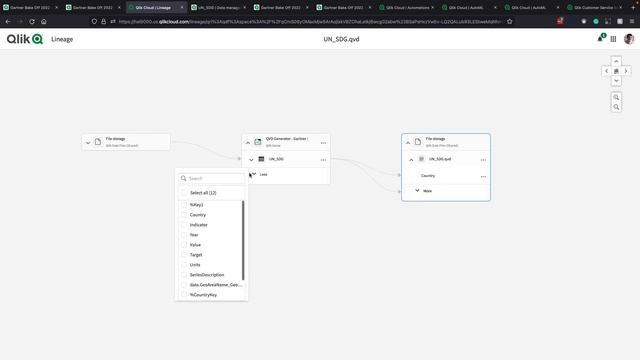640x360 pixels.
Task: Check the Year field checkbox
Action: (x=184, y=235)
